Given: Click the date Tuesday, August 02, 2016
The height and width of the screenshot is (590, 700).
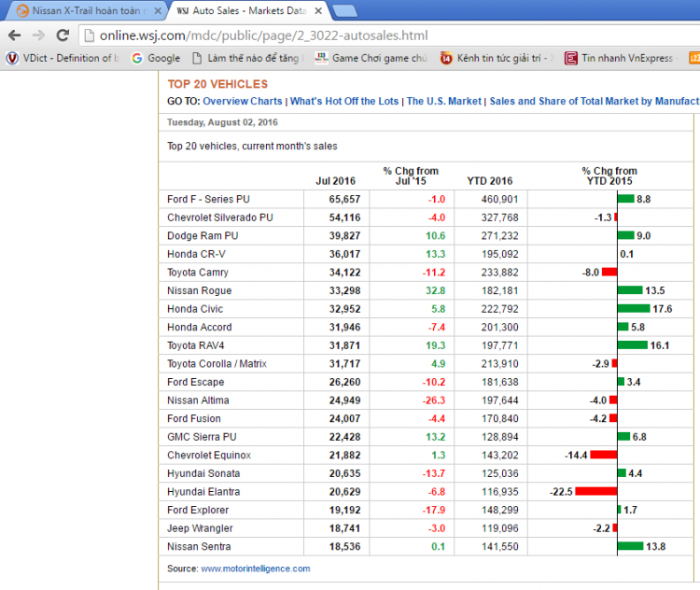Looking at the screenshot, I should (x=222, y=122).
